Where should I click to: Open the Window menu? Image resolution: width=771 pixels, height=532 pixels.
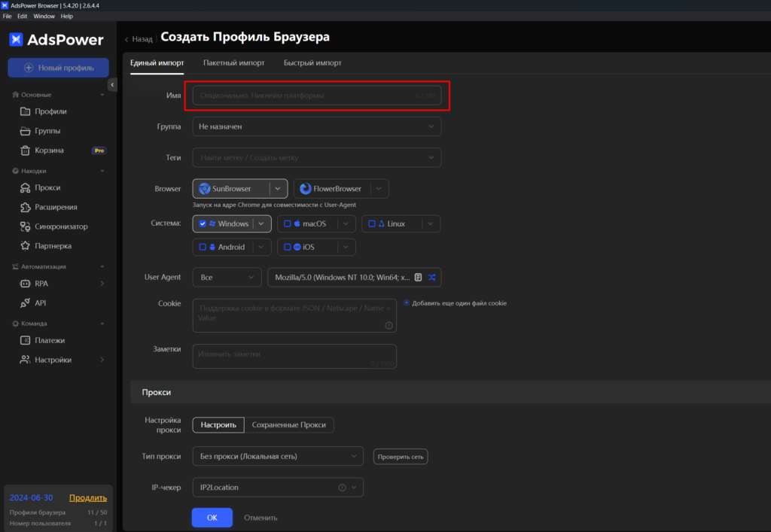44,16
